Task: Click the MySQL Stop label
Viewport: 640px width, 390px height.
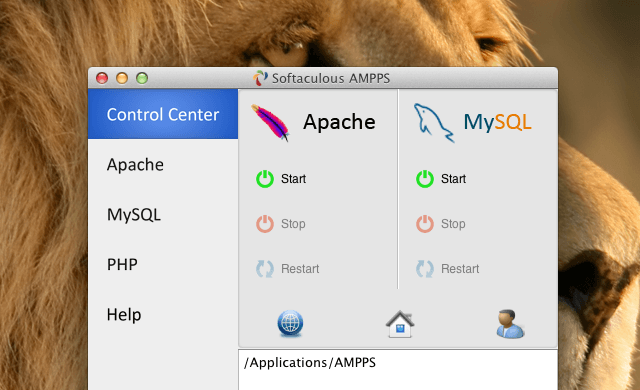Action: click(x=453, y=224)
